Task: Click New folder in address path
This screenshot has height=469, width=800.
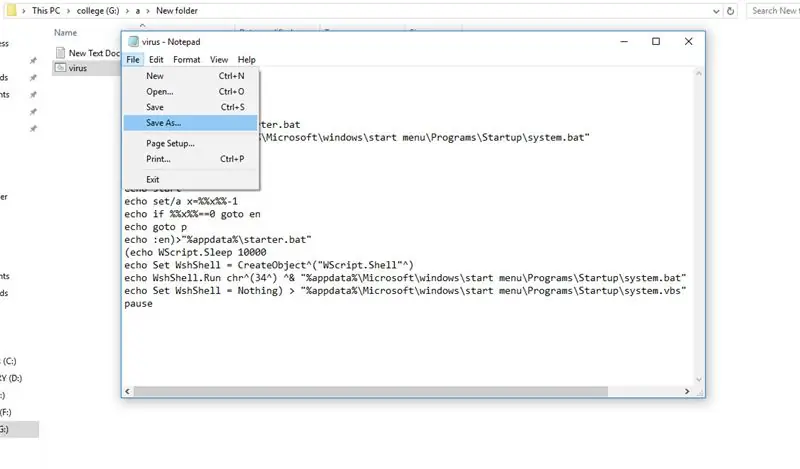Action: click(177, 11)
